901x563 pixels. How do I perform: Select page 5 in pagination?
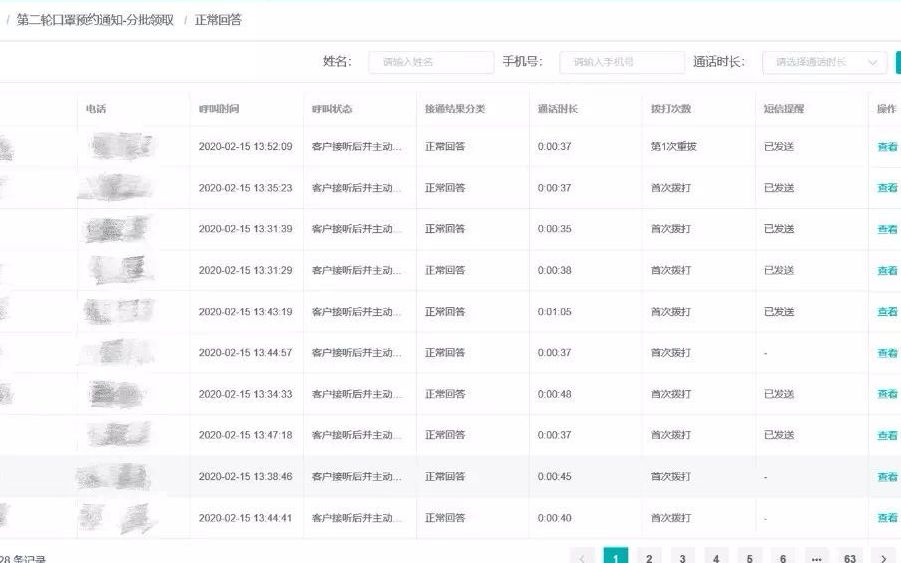(749, 558)
